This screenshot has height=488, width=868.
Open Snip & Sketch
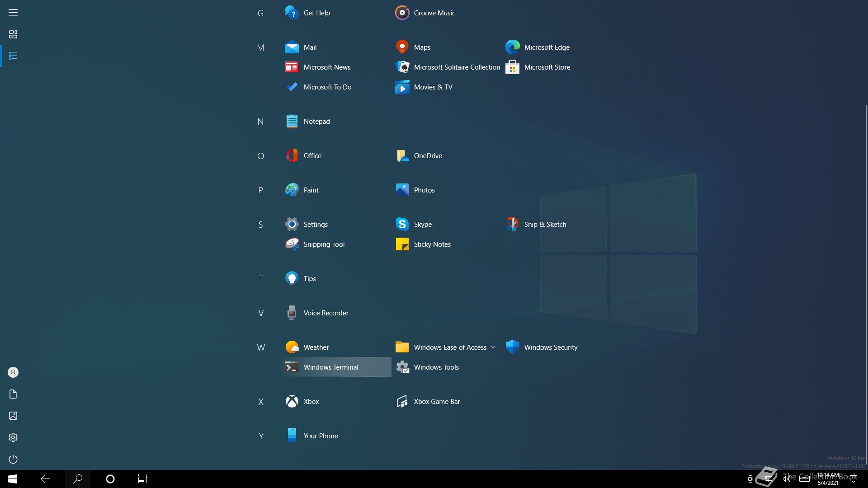(557, 224)
